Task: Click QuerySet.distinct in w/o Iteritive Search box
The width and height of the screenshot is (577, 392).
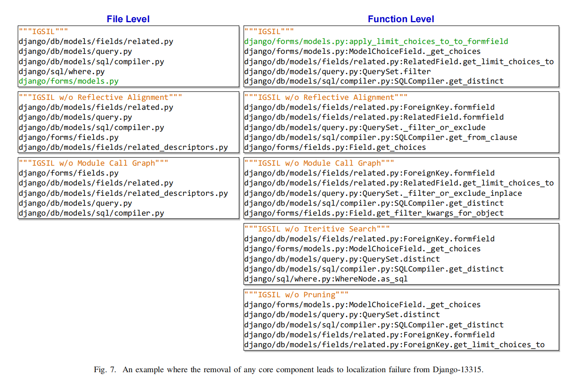Action: 342,259
